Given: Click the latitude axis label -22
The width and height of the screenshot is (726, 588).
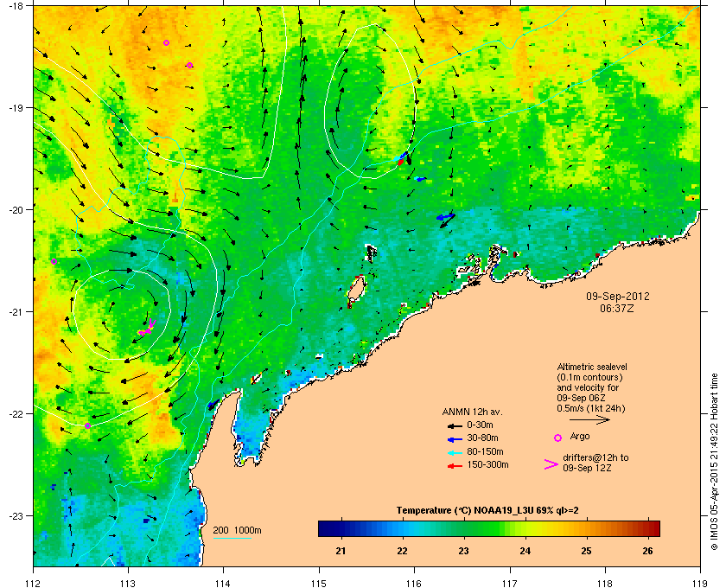Looking at the screenshot, I should tap(16, 414).
